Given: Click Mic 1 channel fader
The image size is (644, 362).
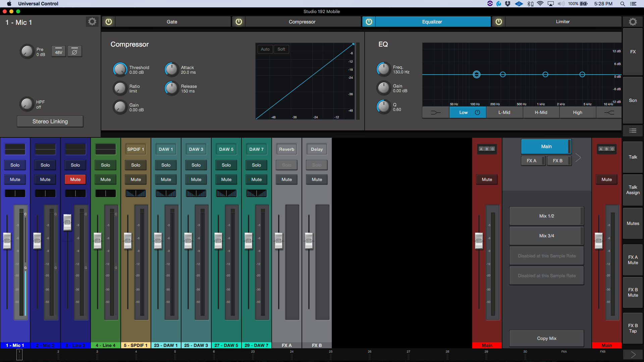Looking at the screenshot, I should (7, 241).
